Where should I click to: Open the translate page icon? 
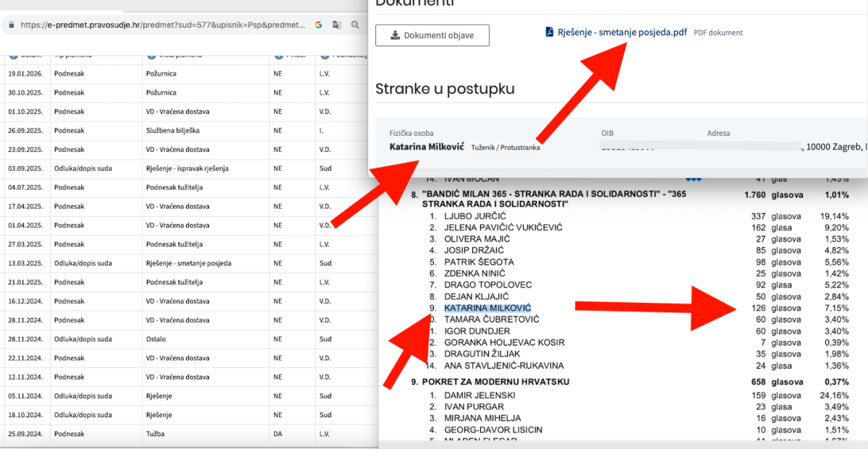pos(336,25)
